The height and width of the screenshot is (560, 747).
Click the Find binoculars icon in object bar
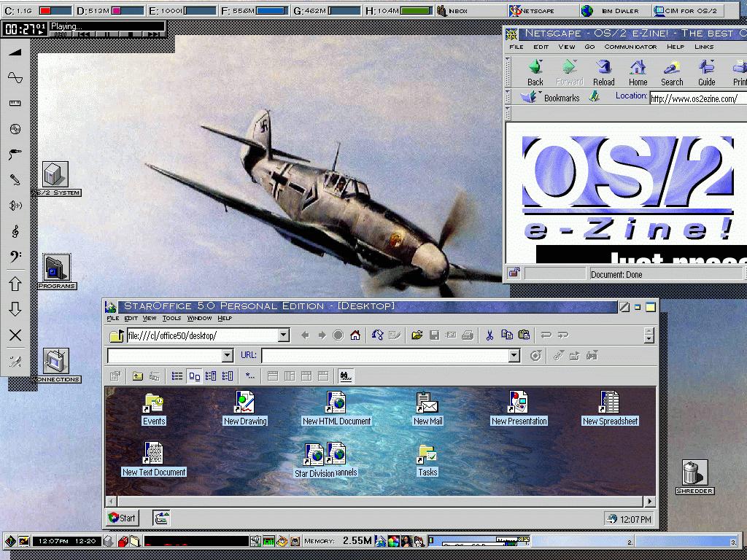pos(346,376)
